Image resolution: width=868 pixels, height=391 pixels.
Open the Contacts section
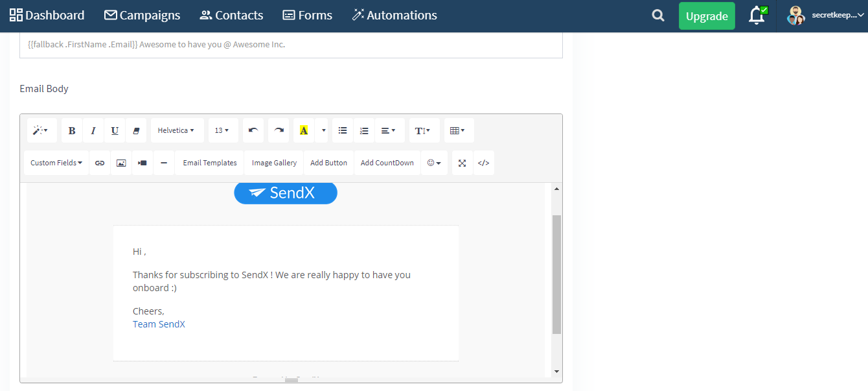tap(231, 15)
